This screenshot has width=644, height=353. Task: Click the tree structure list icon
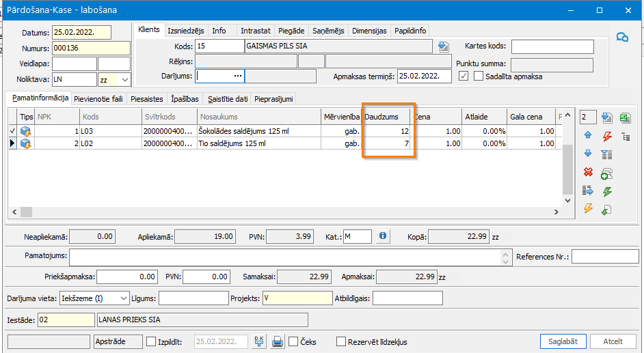click(x=626, y=137)
